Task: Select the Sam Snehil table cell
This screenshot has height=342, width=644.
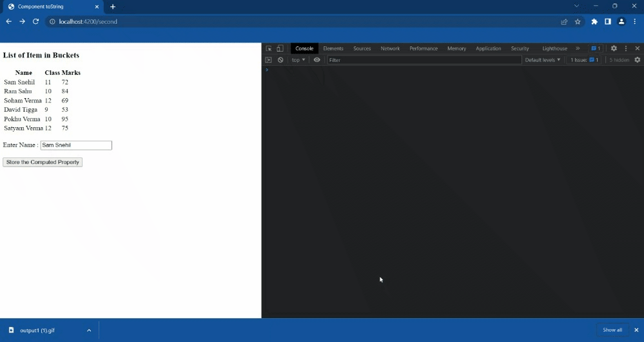Action: (x=19, y=82)
